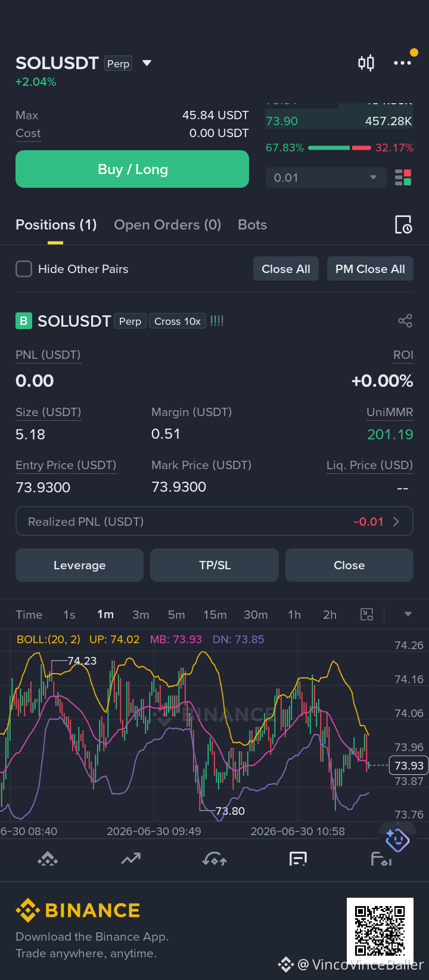The image size is (429, 980).
Task: Select the 5m chart interval
Action: pos(176,615)
